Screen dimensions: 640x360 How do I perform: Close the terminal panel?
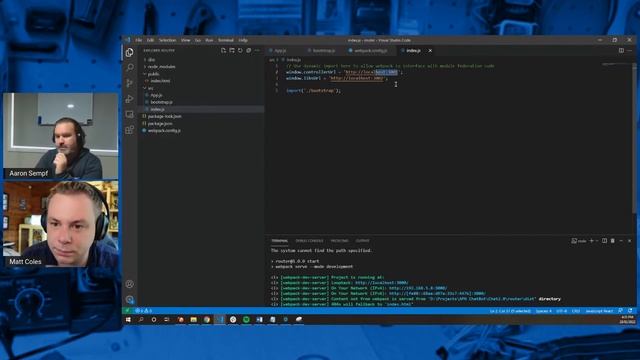(x=629, y=241)
